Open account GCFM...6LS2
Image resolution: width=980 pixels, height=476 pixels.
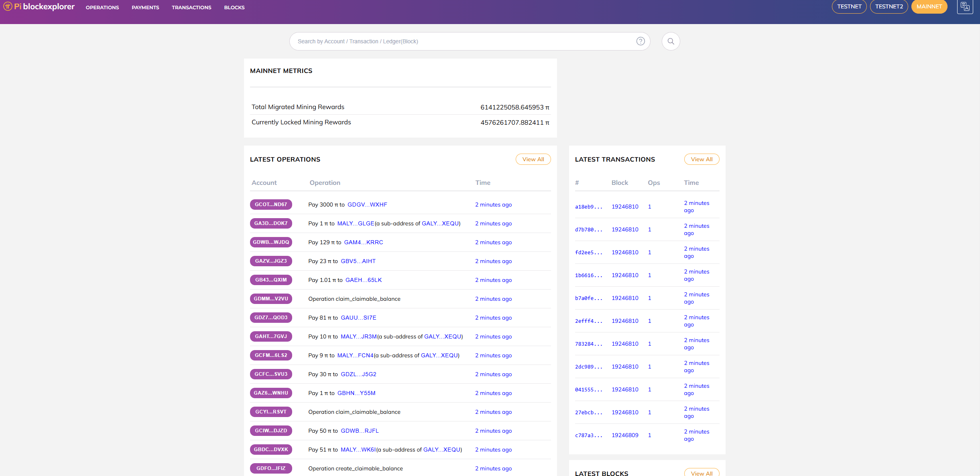click(271, 355)
